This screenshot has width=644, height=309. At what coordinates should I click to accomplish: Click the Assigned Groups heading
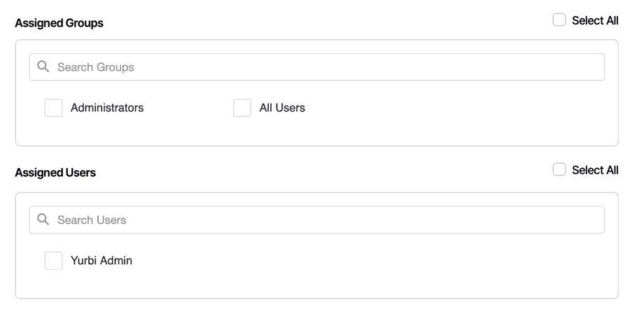(x=59, y=23)
